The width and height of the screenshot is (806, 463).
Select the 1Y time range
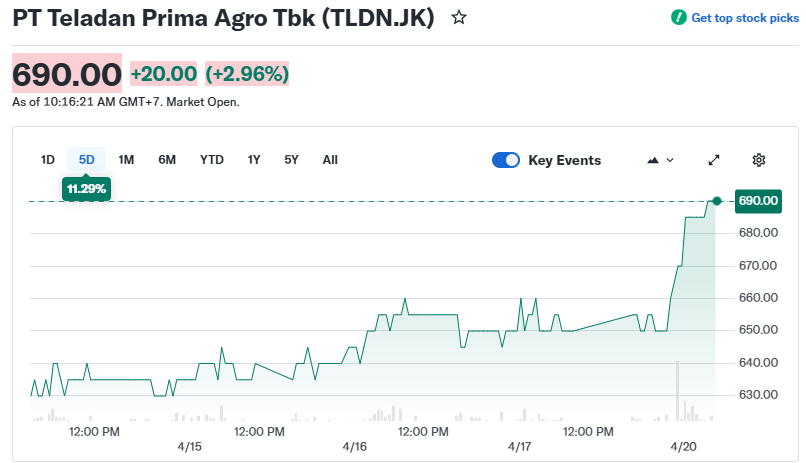(254, 160)
